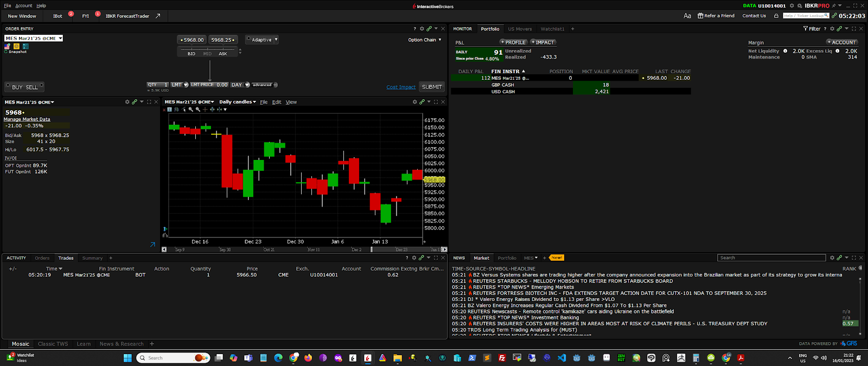
Task: Open the Daily candles dropdown
Action: click(x=238, y=102)
